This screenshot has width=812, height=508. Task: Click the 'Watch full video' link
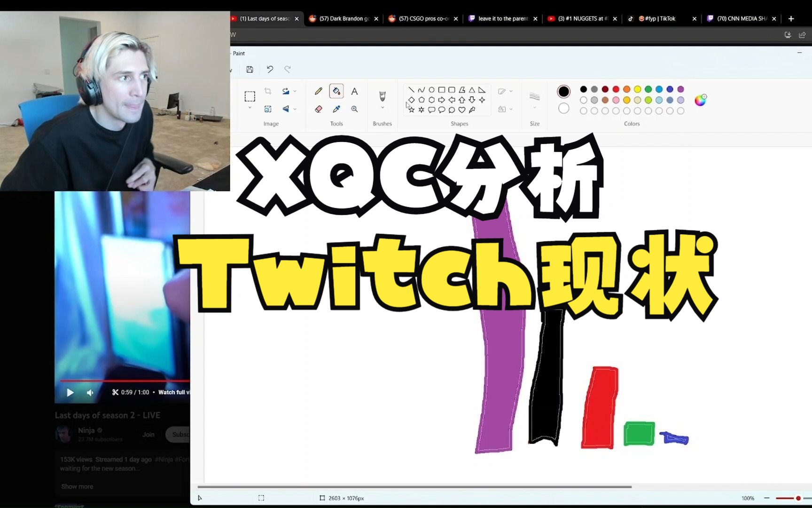174,392
